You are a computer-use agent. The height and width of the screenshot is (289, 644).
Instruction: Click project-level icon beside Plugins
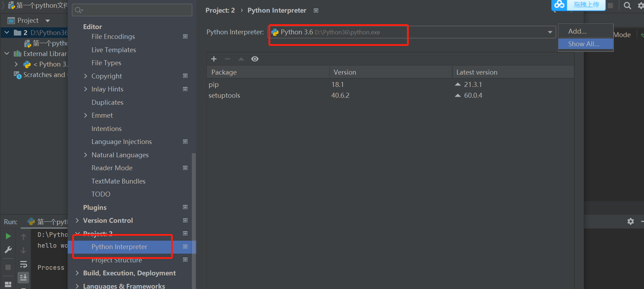tap(185, 207)
